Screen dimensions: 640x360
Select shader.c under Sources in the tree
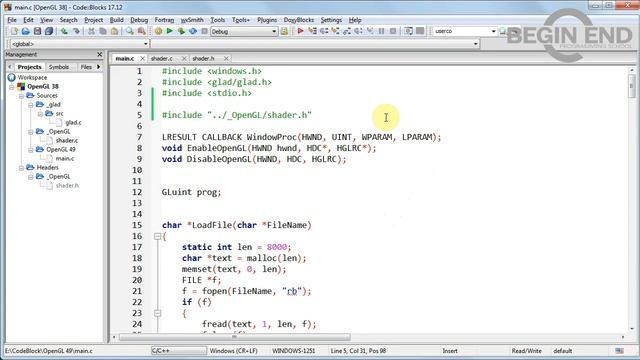click(67, 140)
